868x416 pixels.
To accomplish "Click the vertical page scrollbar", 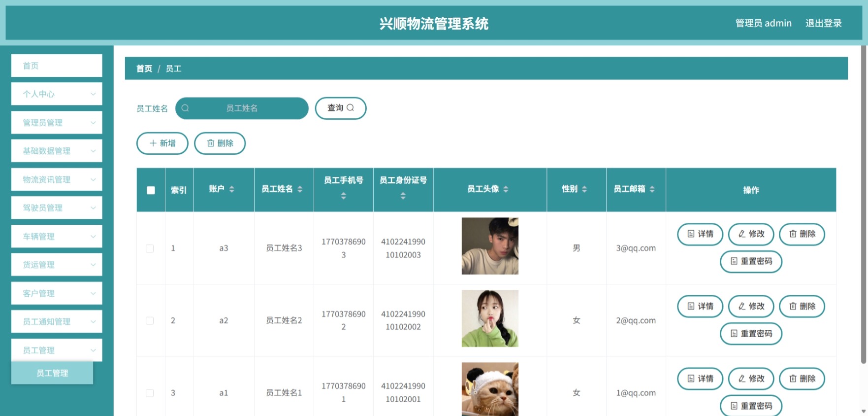I will tap(864, 205).
